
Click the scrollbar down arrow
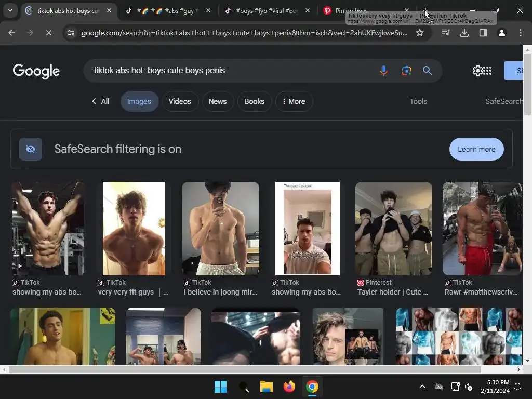click(x=527, y=361)
